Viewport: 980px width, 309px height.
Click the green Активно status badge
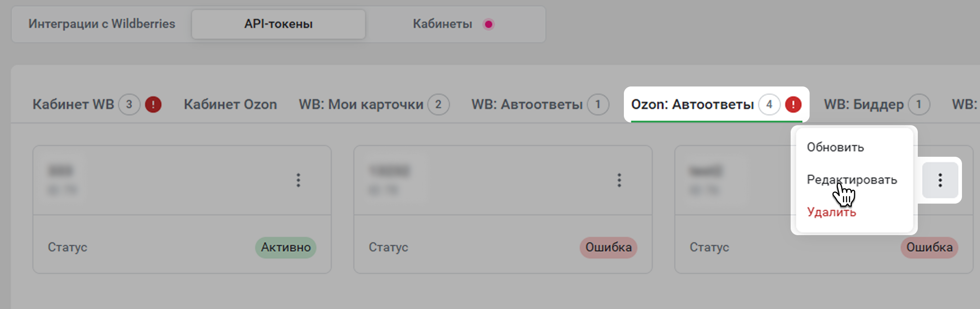286,247
